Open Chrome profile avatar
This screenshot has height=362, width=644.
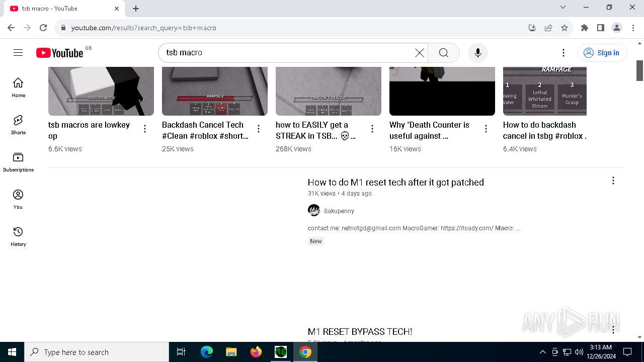[617, 28]
